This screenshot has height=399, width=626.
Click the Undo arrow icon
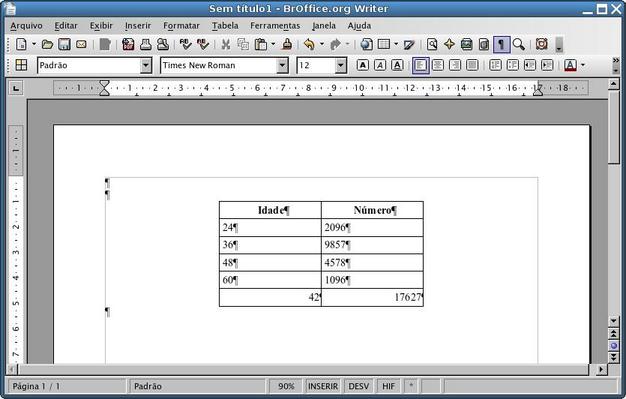point(309,44)
